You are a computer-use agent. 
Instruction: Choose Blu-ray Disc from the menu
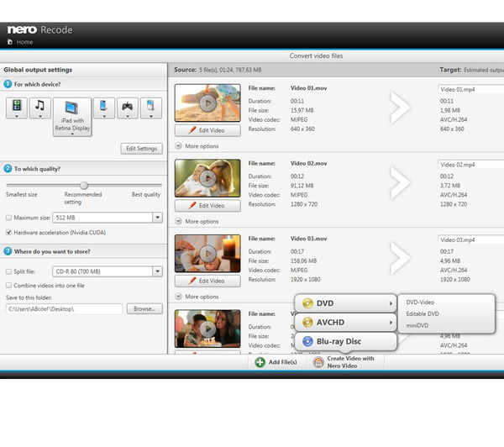[x=345, y=341]
